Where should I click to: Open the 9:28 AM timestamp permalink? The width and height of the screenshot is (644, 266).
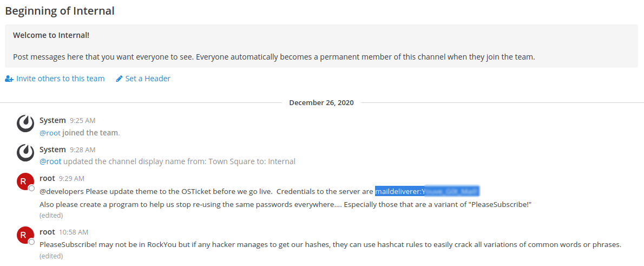pos(82,150)
